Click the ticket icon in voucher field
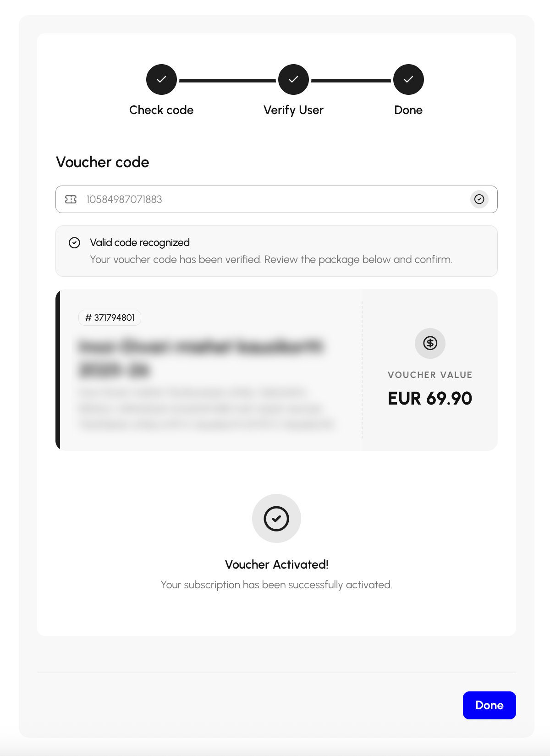 tap(71, 199)
